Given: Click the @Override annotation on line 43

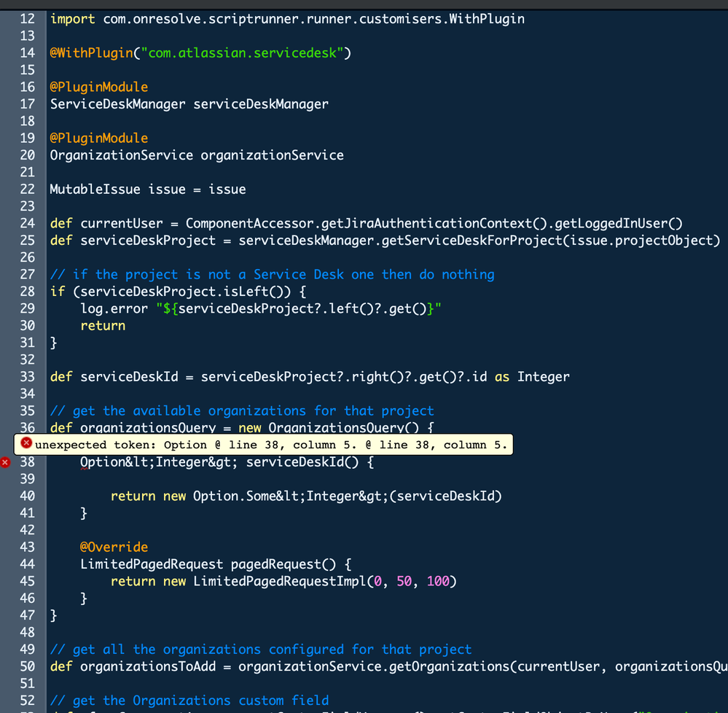Looking at the screenshot, I should click(114, 548).
